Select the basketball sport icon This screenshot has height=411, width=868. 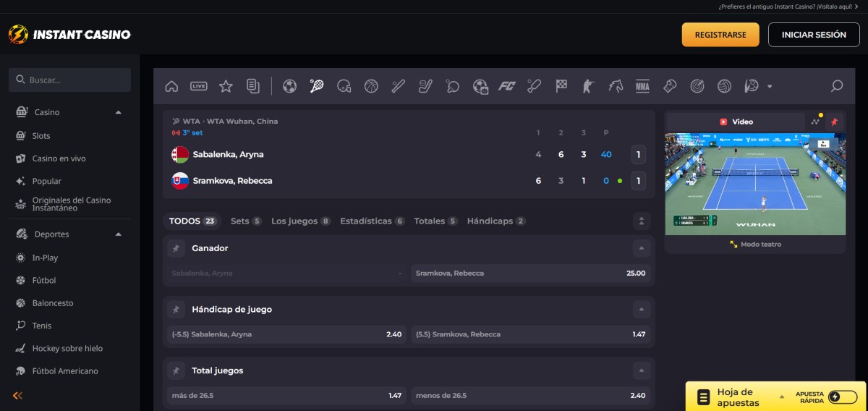pos(371,86)
